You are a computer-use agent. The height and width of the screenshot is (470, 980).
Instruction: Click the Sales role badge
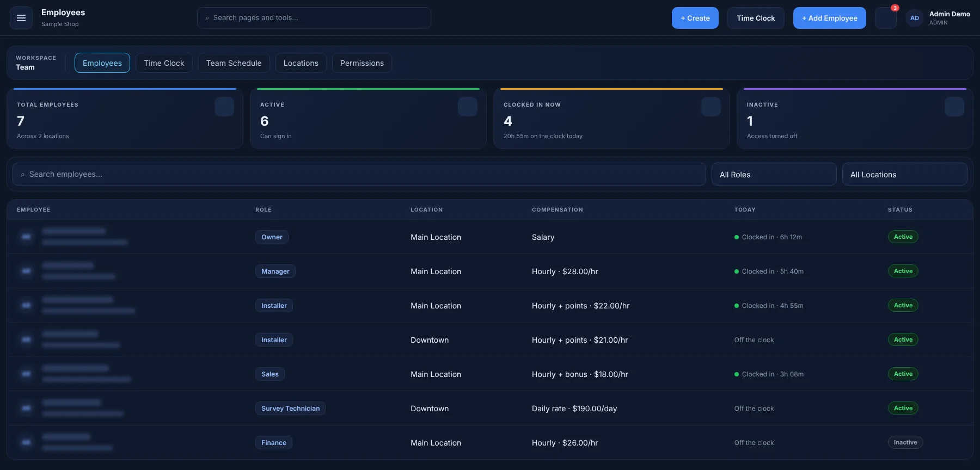(x=270, y=374)
